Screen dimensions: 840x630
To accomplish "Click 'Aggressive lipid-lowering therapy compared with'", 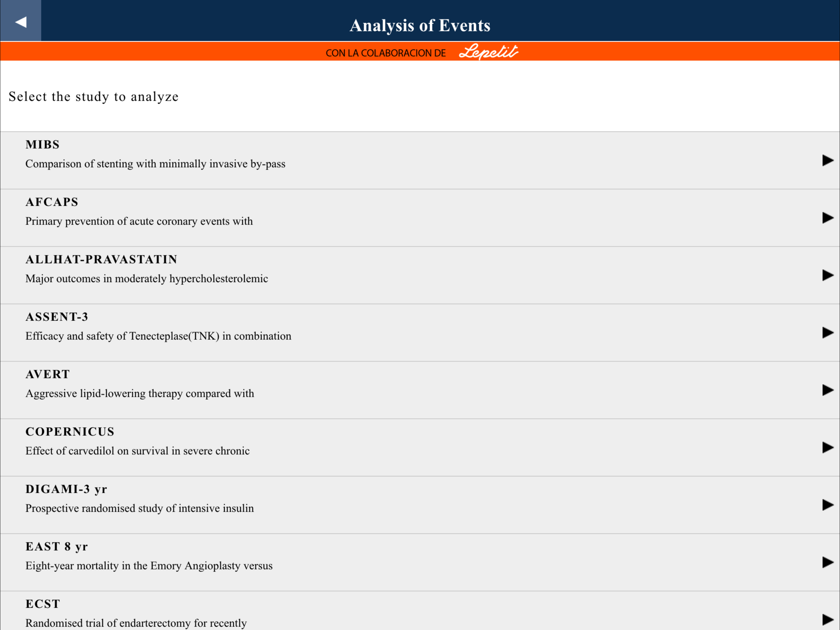I will pyautogui.click(x=140, y=393).
